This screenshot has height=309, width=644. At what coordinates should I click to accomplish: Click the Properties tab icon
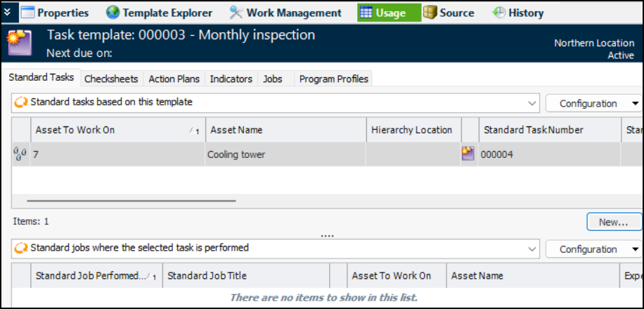[x=27, y=13]
